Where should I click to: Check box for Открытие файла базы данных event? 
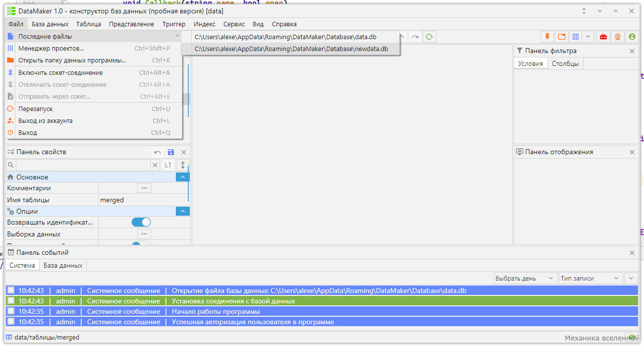click(11, 290)
